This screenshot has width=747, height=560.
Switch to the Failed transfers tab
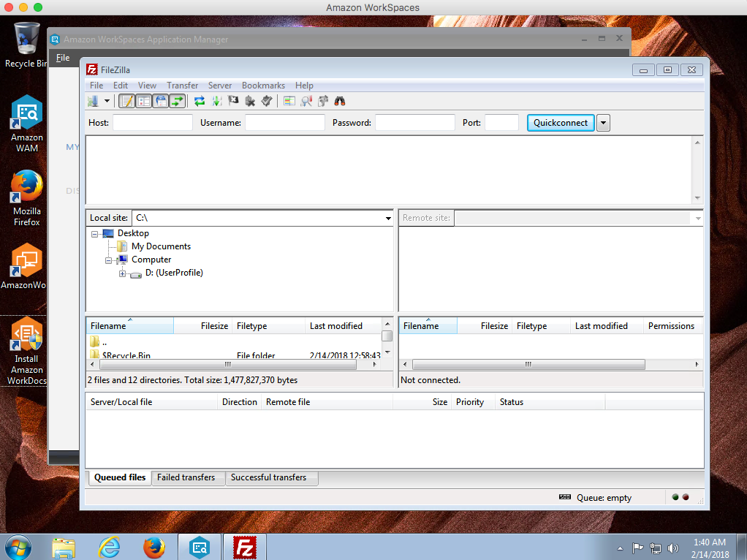click(187, 477)
